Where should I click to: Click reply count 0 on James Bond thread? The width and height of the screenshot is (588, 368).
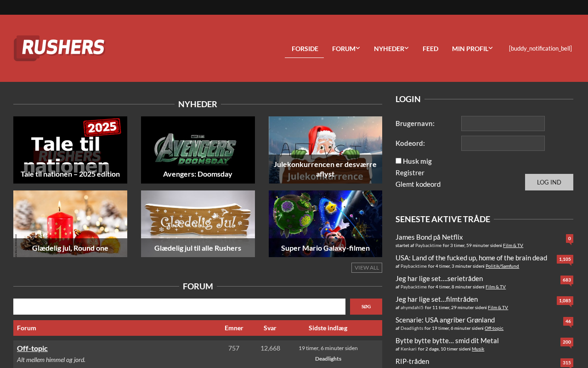570,238
